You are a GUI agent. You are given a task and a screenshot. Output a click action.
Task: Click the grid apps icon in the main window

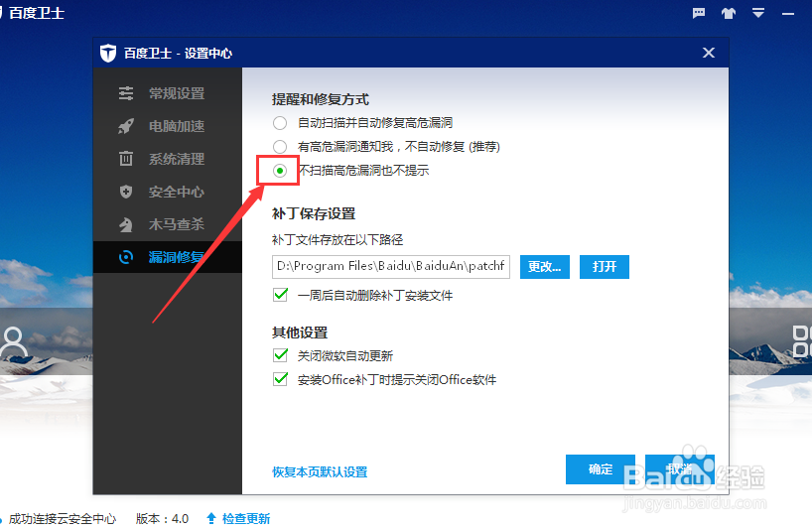802,341
